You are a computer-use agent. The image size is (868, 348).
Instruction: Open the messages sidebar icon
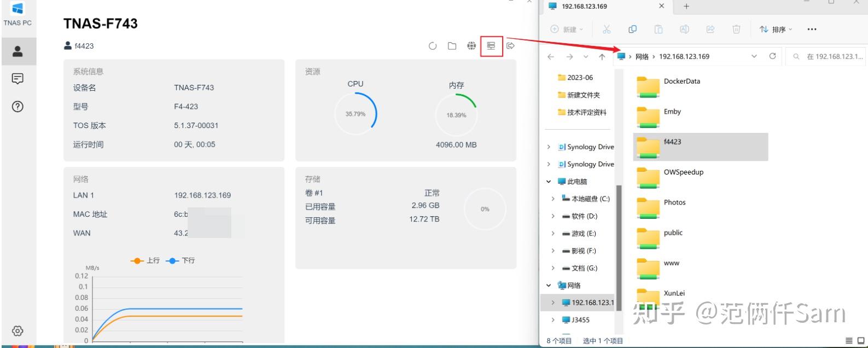click(x=18, y=79)
